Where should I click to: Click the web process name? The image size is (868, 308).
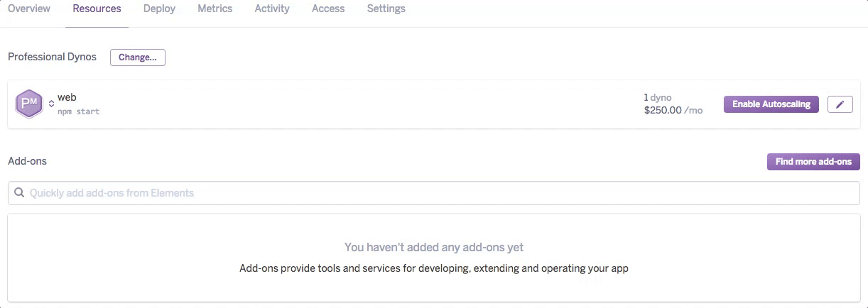point(67,97)
